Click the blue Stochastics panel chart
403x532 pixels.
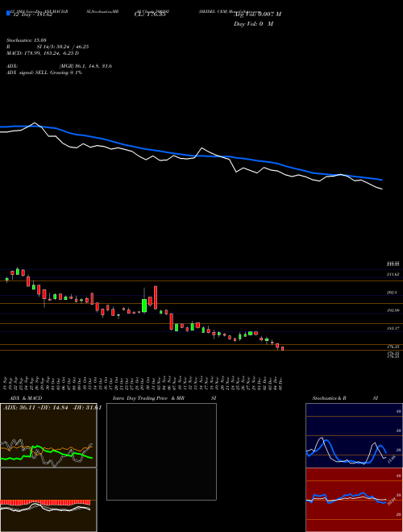tap(354, 435)
